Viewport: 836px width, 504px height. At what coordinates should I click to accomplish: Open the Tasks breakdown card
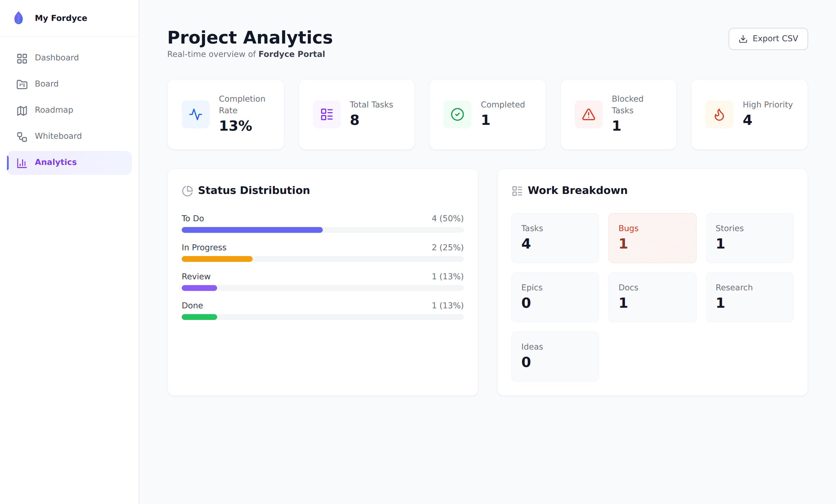point(555,238)
